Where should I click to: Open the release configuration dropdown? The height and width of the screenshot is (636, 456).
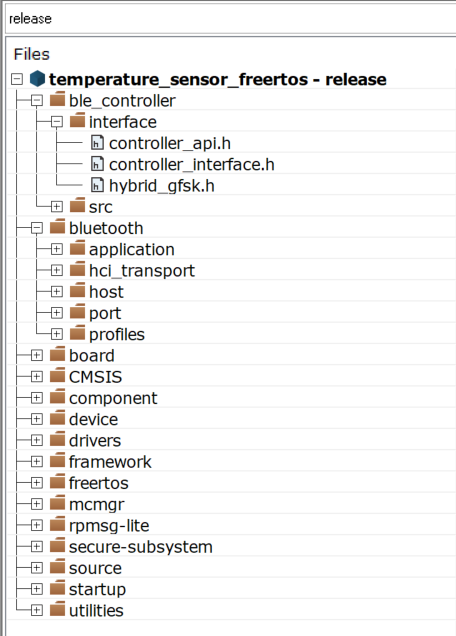pyautogui.click(x=231, y=19)
